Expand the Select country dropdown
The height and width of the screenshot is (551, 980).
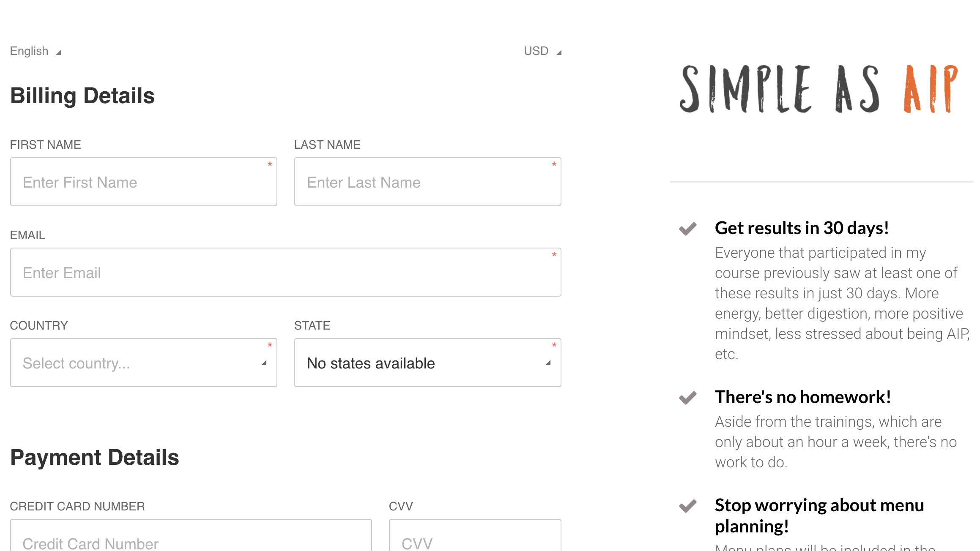[x=144, y=363]
